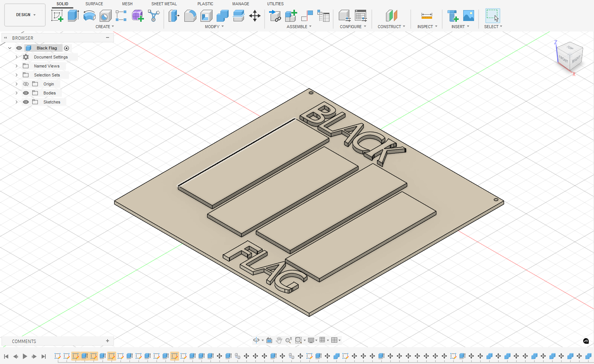Switch to the MESH tab

pyautogui.click(x=127, y=4)
